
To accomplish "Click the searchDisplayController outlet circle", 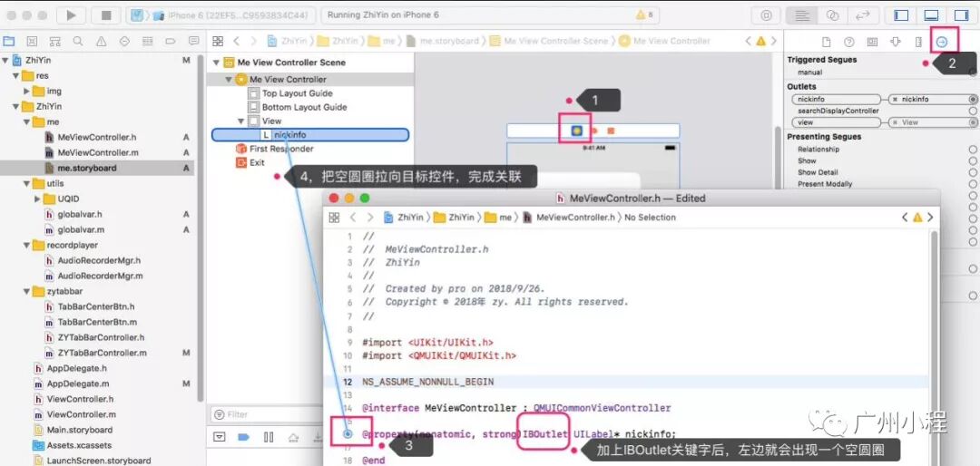I will click(973, 111).
